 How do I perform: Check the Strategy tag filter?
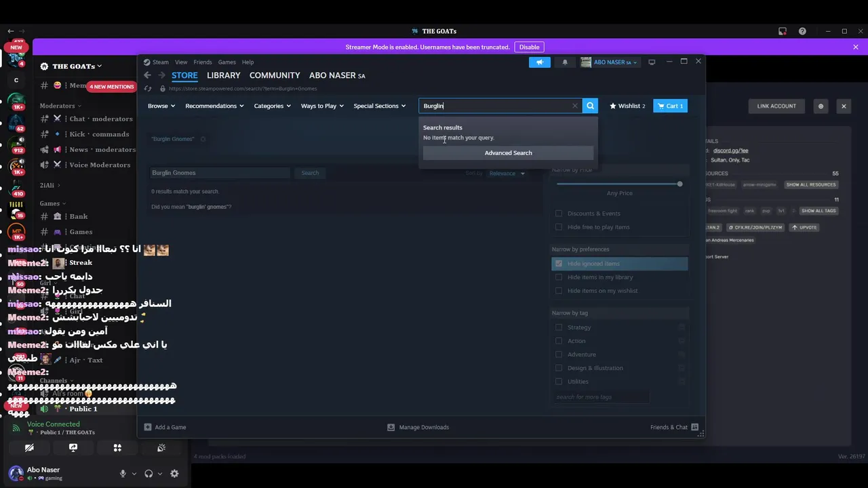559,327
